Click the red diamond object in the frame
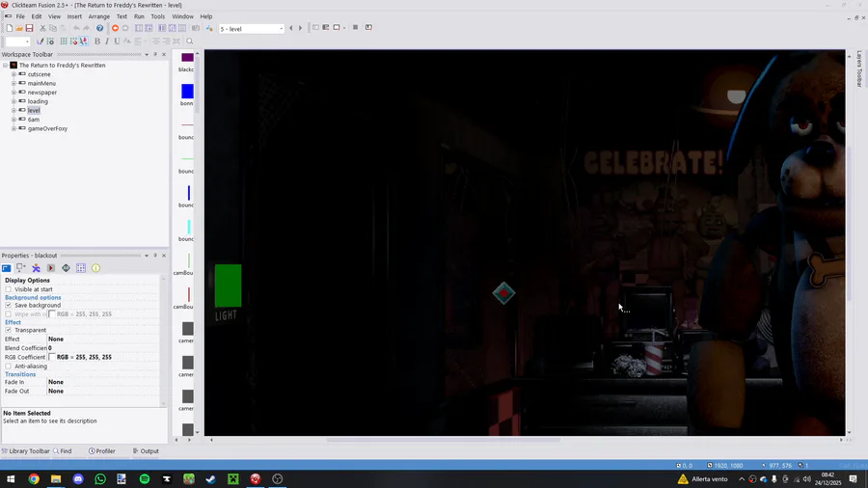This screenshot has width=868, height=488. click(503, 293)
